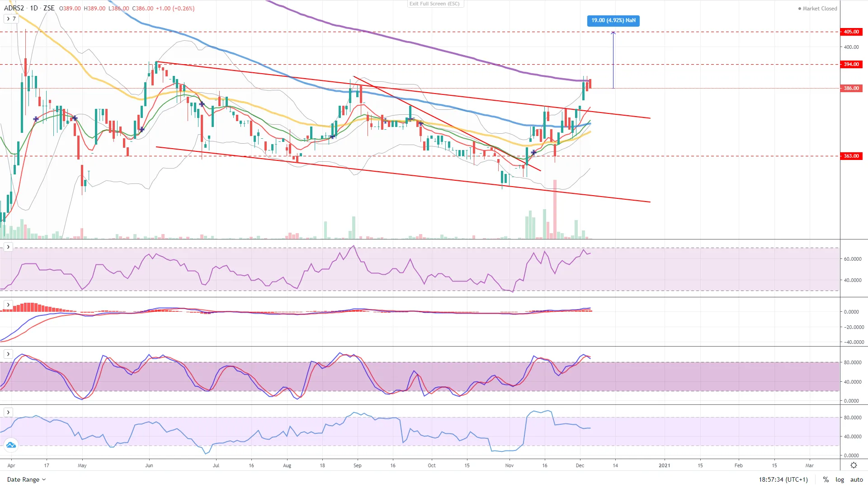Screen dimensions: 868x488
Task: Expand the MACD pane legend arrow
Action: coord(8,305)
